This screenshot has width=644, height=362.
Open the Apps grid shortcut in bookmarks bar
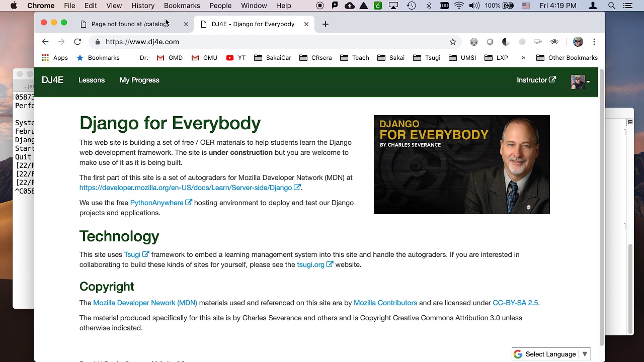pyautogui.click(x=55, y=58)
